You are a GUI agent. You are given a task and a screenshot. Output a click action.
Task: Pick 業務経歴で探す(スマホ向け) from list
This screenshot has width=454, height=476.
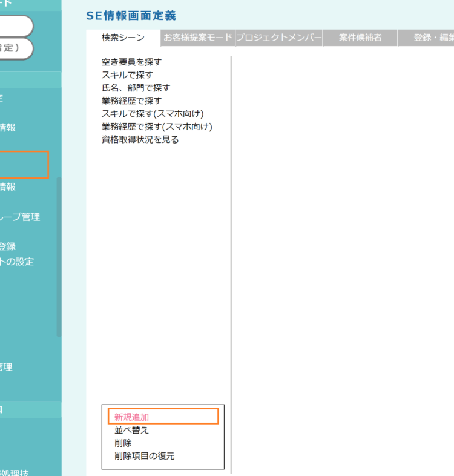pos(157,127)
